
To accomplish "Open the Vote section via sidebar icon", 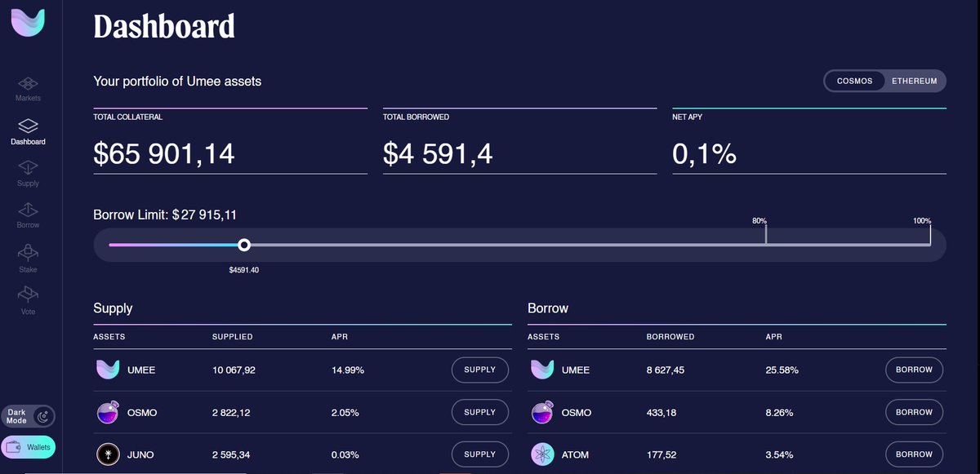I will point(28,294).
